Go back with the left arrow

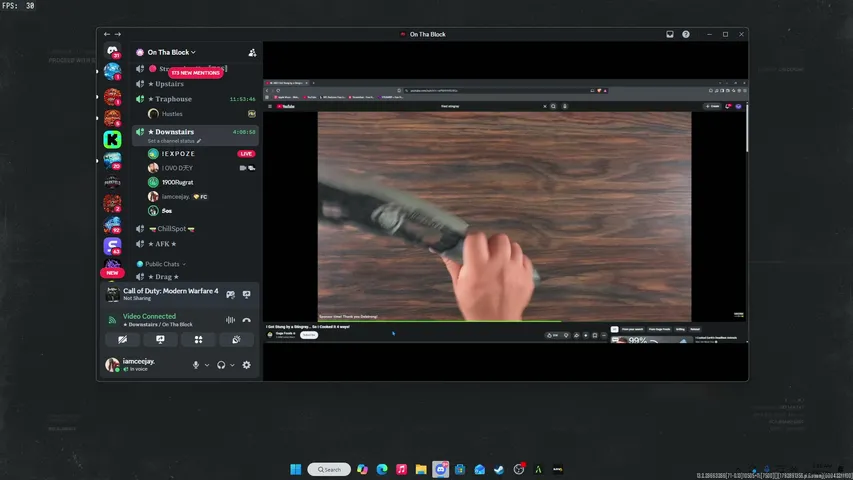pos(107,34)
